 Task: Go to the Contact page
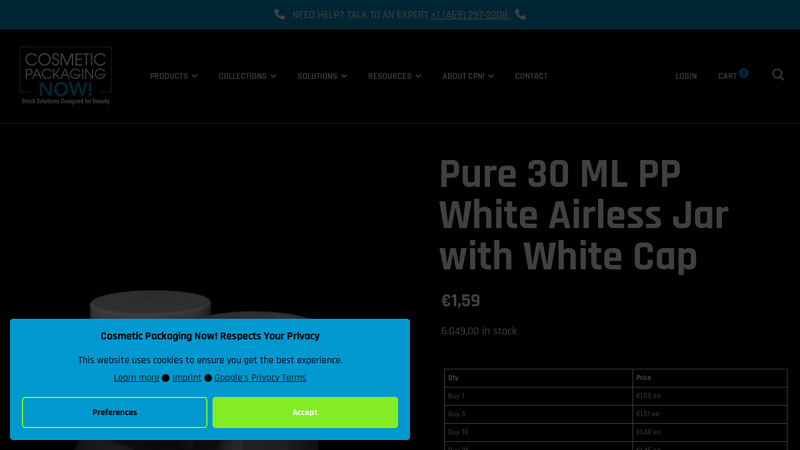click(x=531, y=76)
